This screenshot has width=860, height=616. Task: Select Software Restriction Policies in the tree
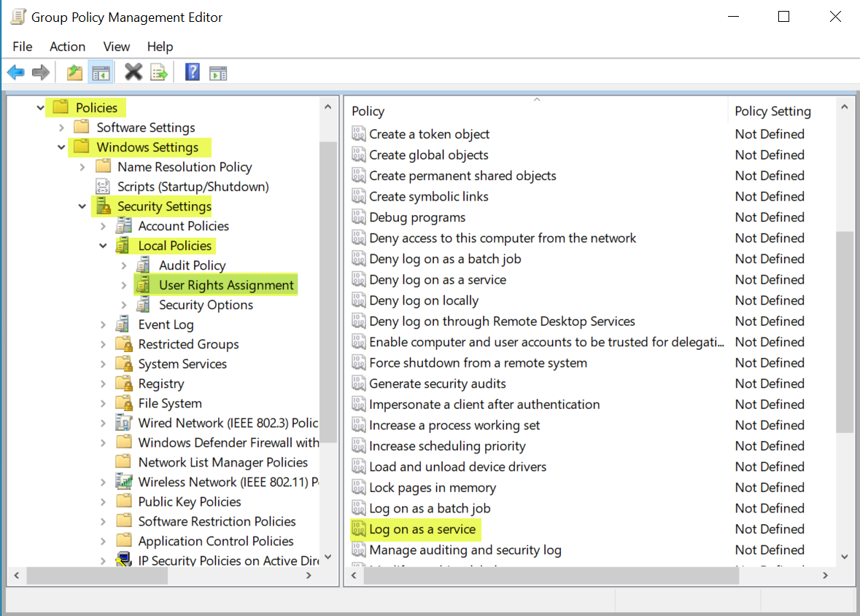pyautogui.click(x=217, y=521)
